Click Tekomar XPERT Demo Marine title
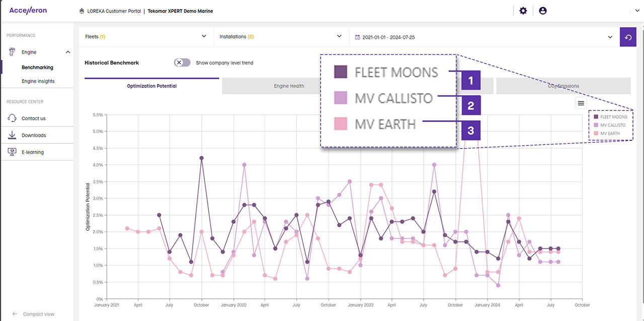This screenshot has height=321, width=644. pyautogui.click(x=180, y=11)
